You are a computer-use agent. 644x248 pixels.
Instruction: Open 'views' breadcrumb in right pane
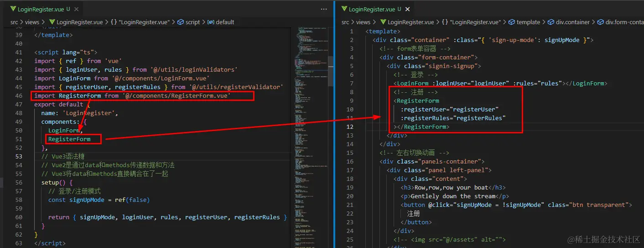coord(364,22)
